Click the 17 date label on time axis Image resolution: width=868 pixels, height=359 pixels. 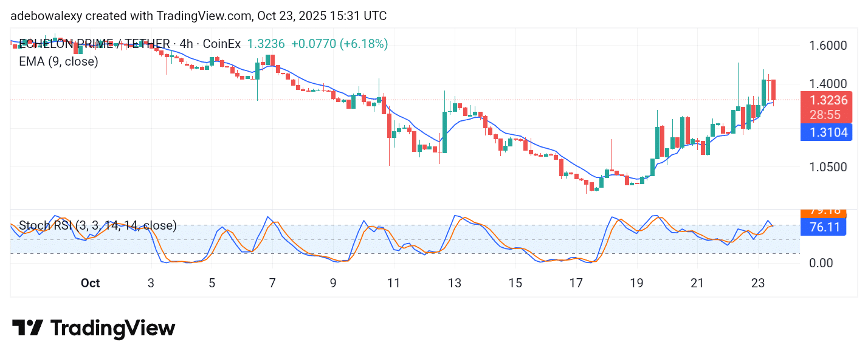coord(576,283)
